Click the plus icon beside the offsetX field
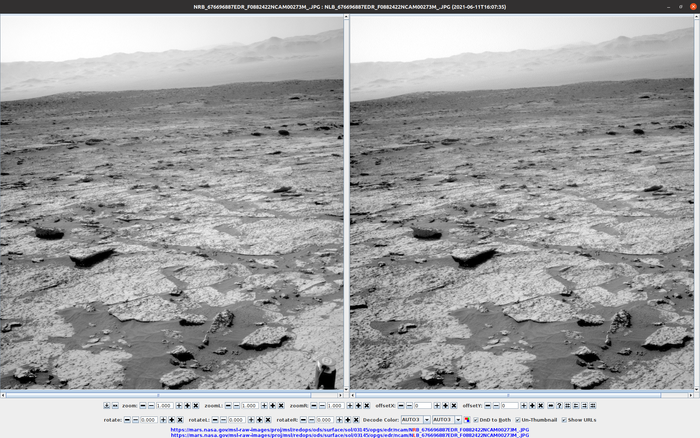This screenshot has height=438, width=700. (x=438, y=405)
